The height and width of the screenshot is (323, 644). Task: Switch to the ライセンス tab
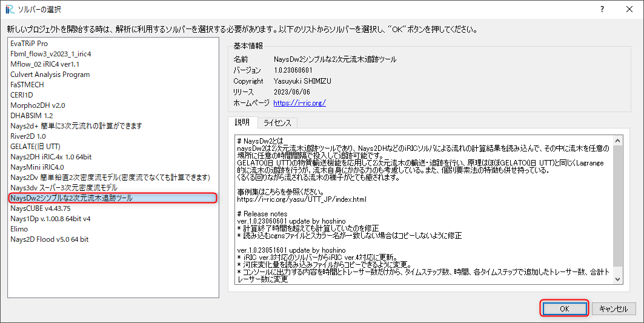coord(277,123)
